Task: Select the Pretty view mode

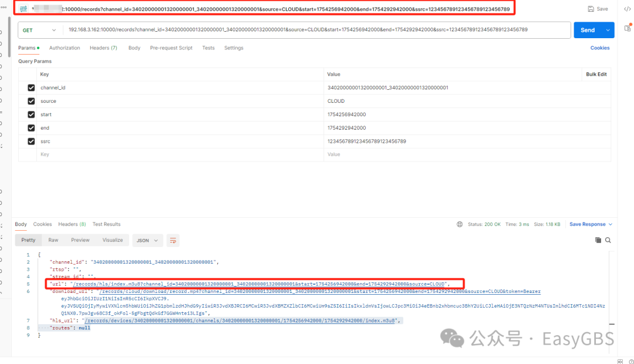Action: [x=28, y=240]
